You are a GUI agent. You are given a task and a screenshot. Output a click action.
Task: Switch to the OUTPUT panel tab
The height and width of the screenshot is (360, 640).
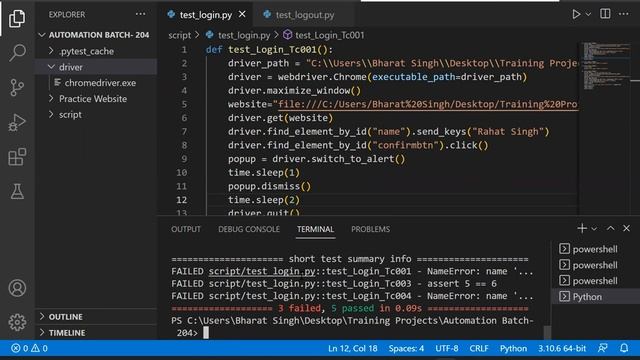[186, 229]
